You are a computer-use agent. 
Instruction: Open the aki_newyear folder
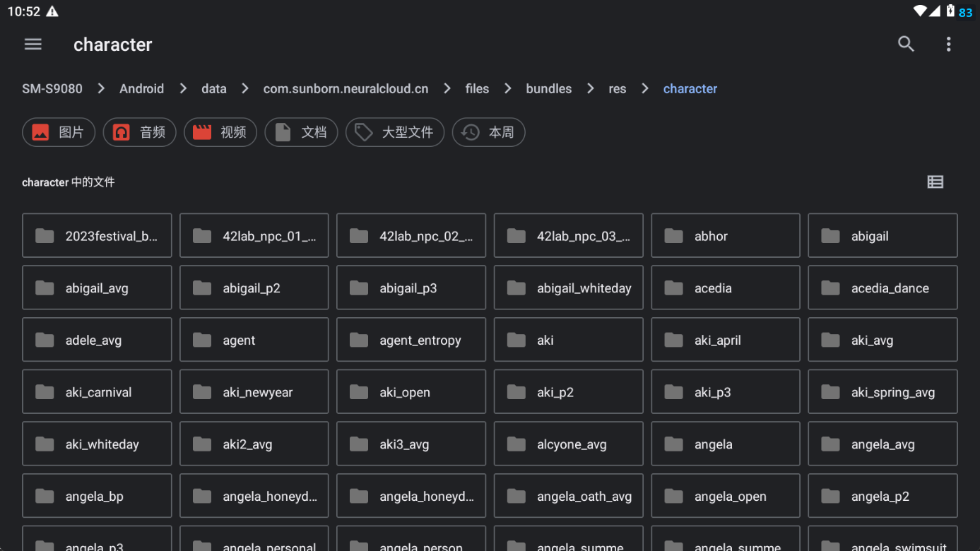click(x=254, y=392)
